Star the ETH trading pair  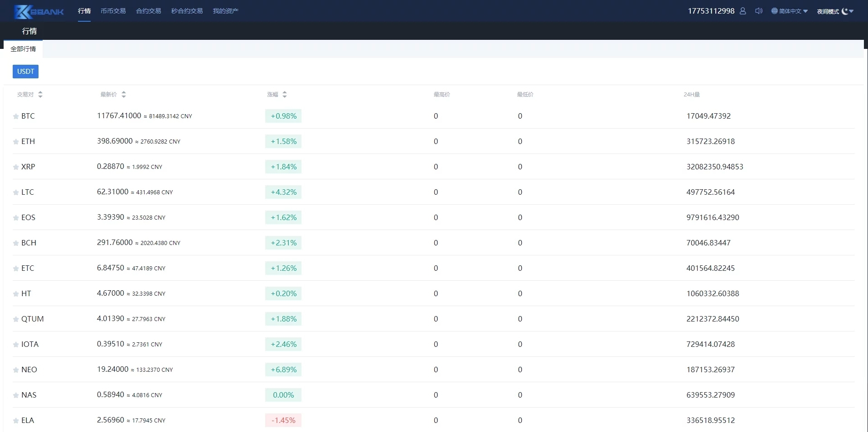click(16, 142)
